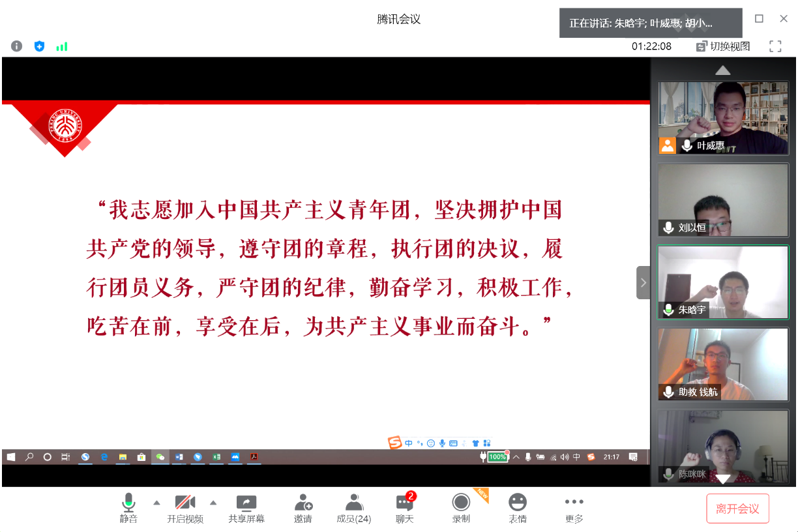Viewport: 798px width, 532px height.
Task: Turn on camera via 开启视频
Action: pos(185,509)
